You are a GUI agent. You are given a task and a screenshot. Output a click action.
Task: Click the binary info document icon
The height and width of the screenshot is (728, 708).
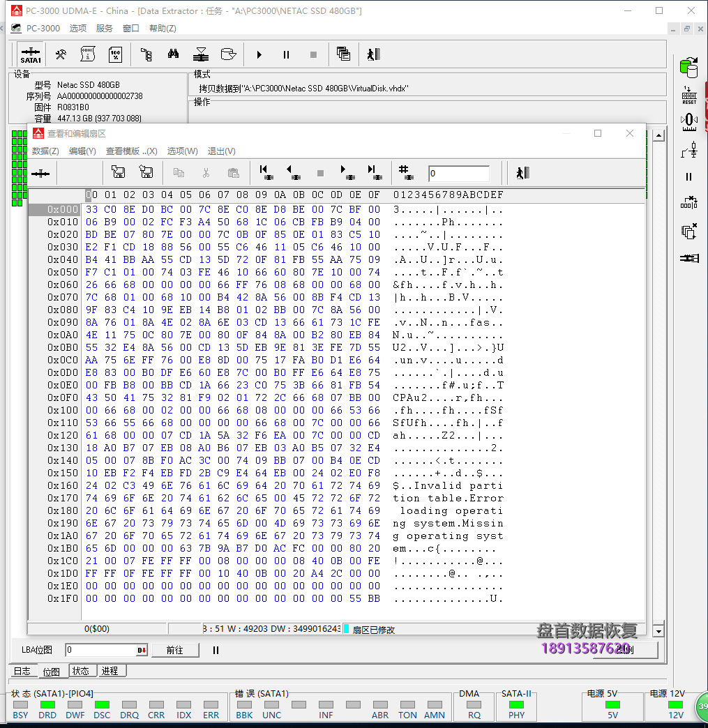(88, 54)
